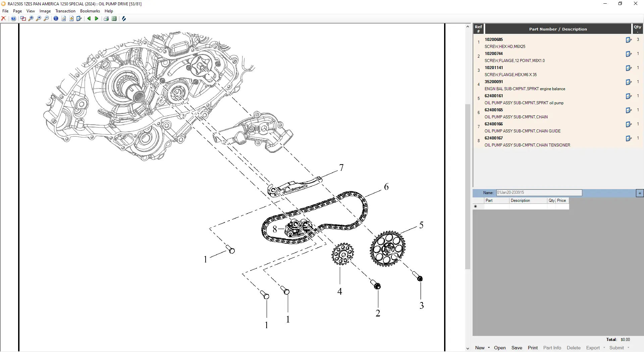Viewport: 644px width, 352px height.
Task: Open the Transaction menu
Action: tap(65, 11)
